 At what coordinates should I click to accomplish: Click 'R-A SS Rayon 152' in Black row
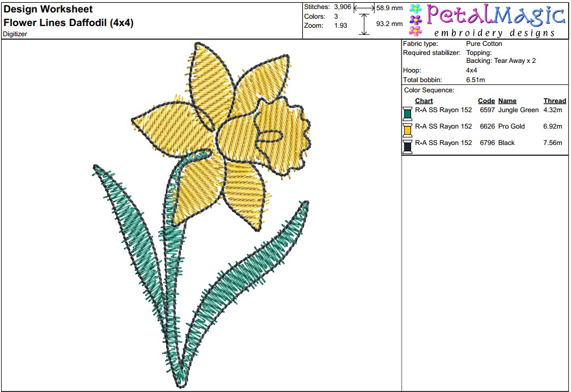coord(443,143)
